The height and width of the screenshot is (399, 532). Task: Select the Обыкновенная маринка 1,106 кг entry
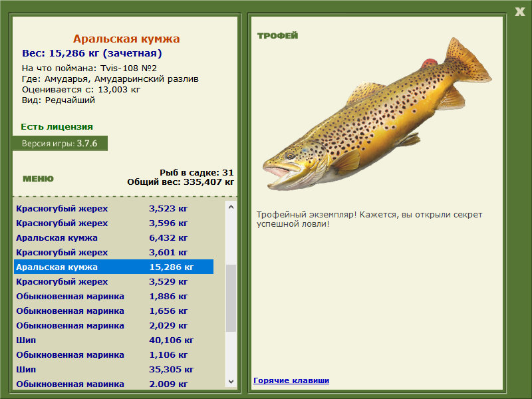[114, 354]
